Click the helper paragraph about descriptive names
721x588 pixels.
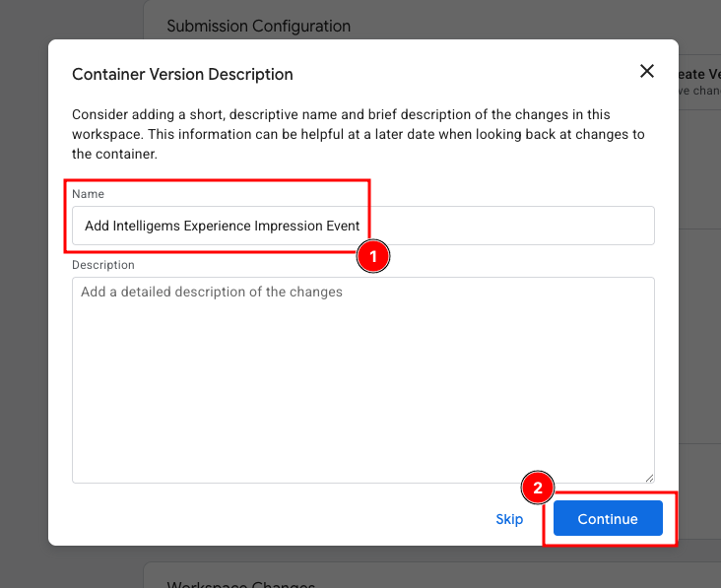[x=359, y=134]
